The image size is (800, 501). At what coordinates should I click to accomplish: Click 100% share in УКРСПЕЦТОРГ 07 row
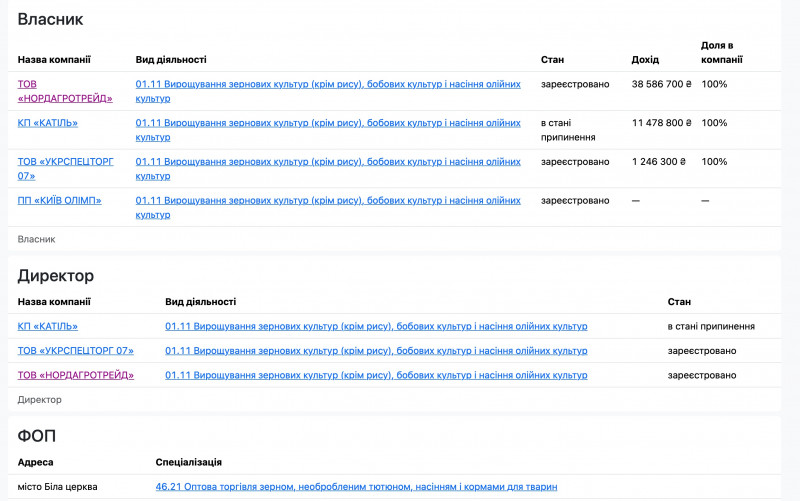[x=714, y=162]
